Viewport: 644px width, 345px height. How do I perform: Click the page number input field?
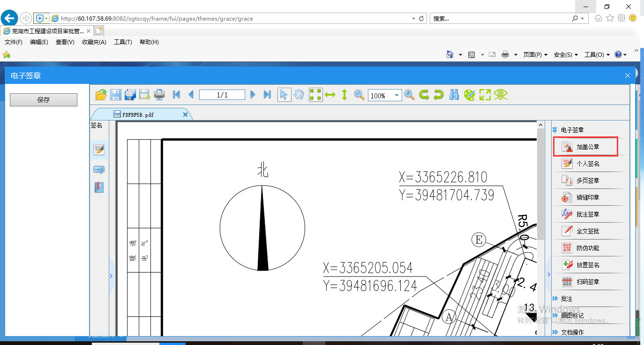coord(222,95)
